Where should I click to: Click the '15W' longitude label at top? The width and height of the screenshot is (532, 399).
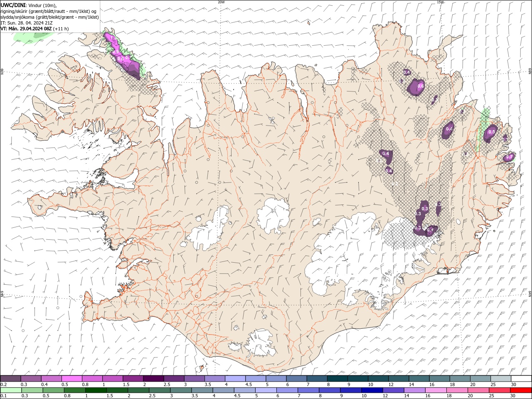pyautogui.click(x=440, y=2)
